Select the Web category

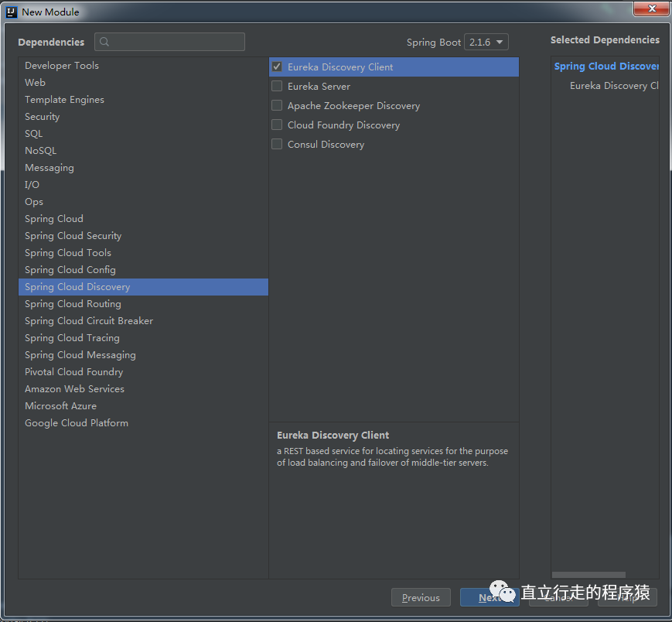click(143, 82)
